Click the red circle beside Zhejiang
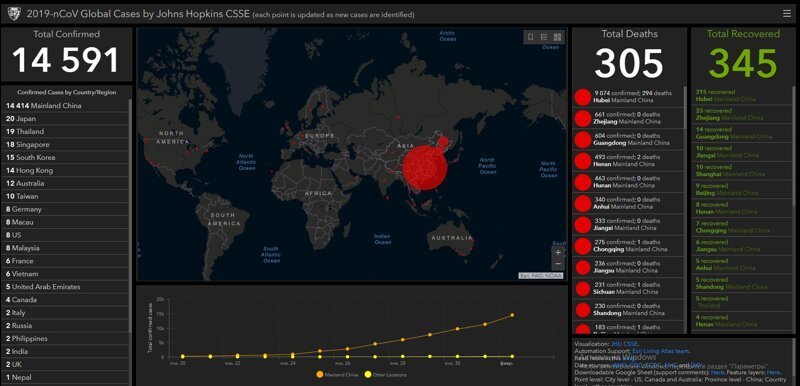Screen dimensions: 800x386 (x=583, y=118)
